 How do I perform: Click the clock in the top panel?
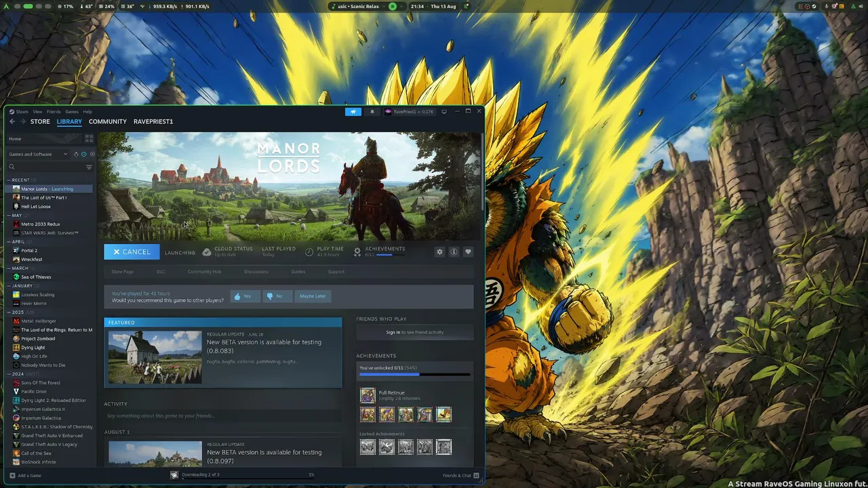tap(417, 6)
